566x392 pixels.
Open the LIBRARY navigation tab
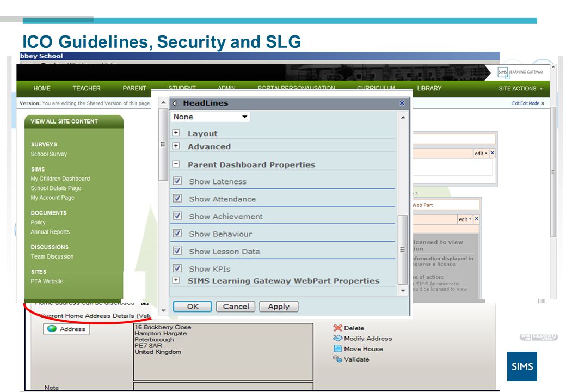429,88
